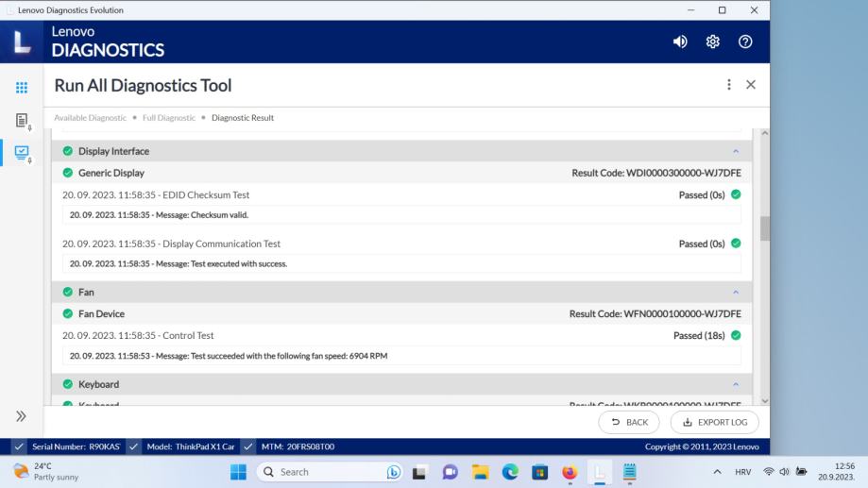This screenshot has width=868, height=488.
Task: Open the report document icon in sidebar
Action: [21, 120]
